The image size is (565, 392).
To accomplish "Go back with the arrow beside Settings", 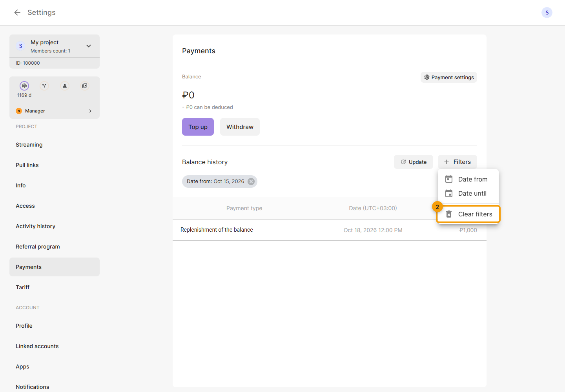I will pos(17,13).
